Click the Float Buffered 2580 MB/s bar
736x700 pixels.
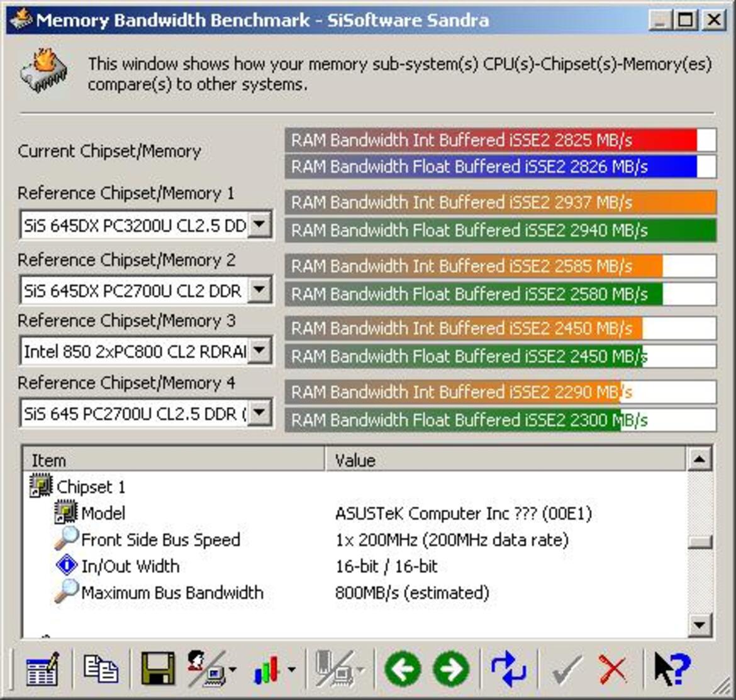(500, 294)
